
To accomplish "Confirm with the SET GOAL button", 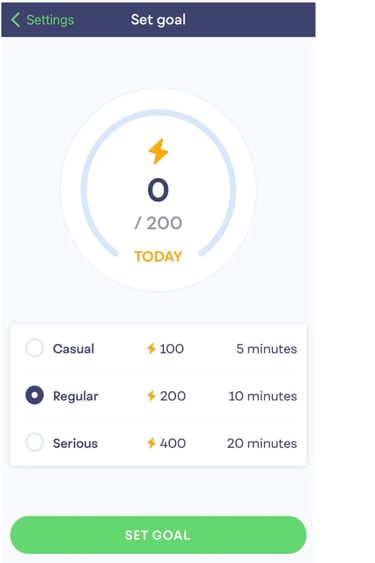I will (158, 535).
